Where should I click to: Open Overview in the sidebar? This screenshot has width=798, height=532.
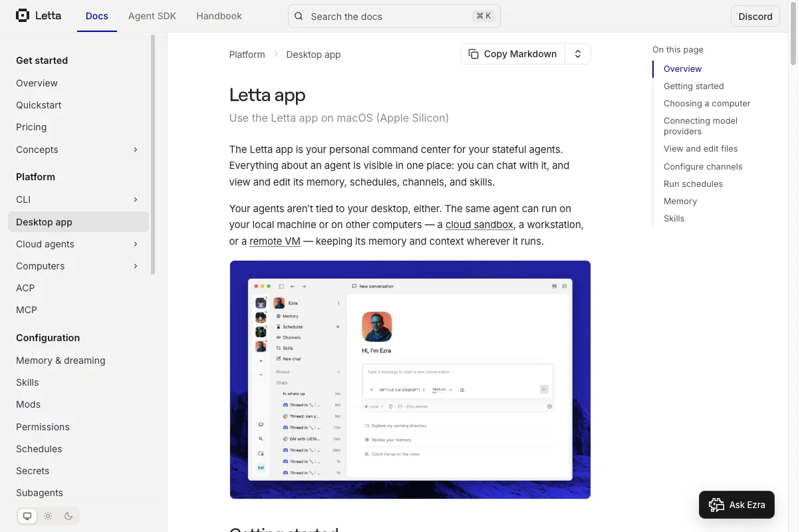[37, 83]
